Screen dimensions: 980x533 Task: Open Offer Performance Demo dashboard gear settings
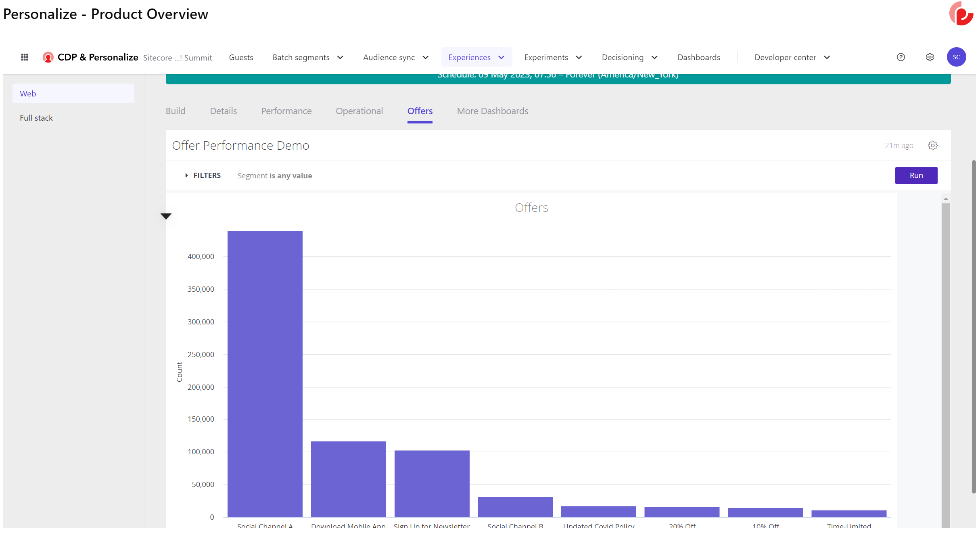click(932, 146)
